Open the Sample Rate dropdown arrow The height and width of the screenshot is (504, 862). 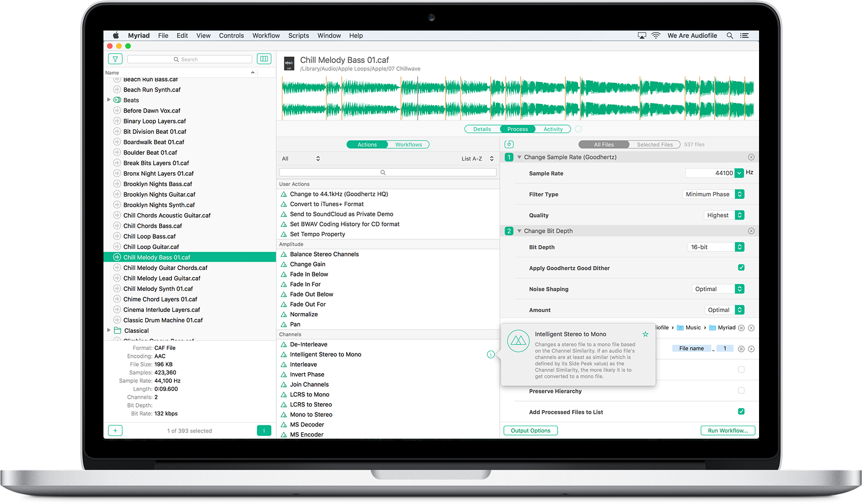[x=739, y=173]
